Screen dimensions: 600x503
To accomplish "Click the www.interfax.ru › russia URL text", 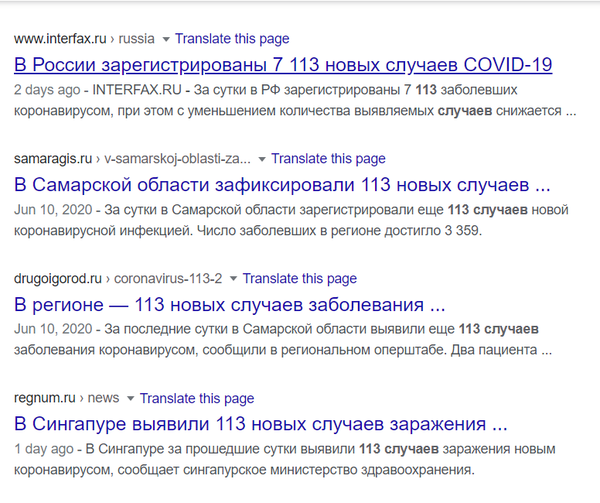I will 84,39.
